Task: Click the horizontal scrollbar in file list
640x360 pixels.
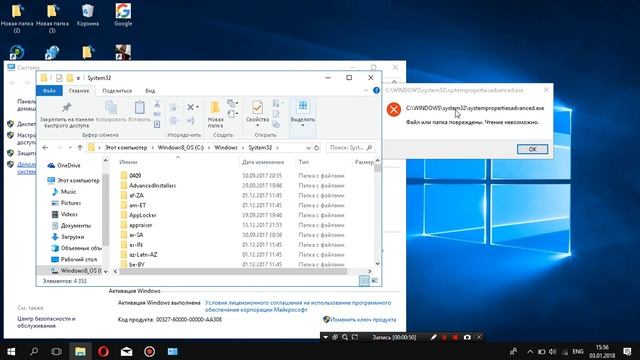Action: pos(233,271)
